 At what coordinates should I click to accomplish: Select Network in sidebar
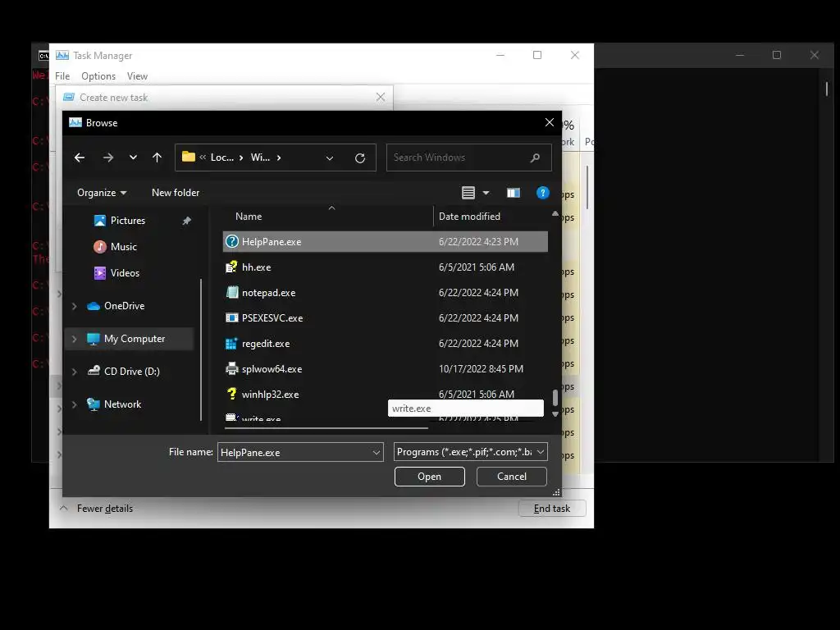[123, 404]
